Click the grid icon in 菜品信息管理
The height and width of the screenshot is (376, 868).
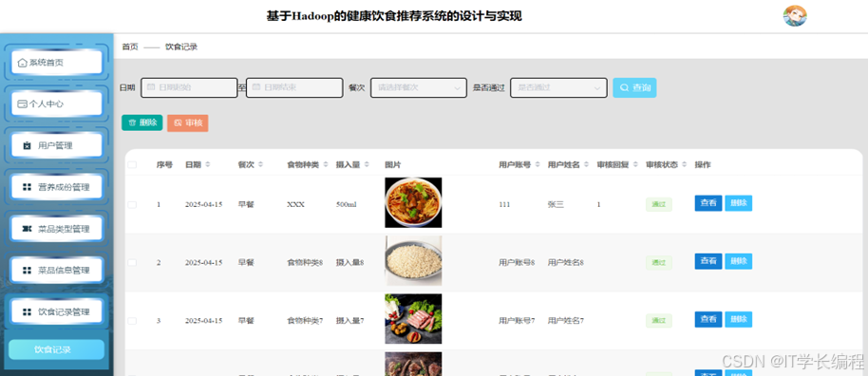tap(27, 271)
